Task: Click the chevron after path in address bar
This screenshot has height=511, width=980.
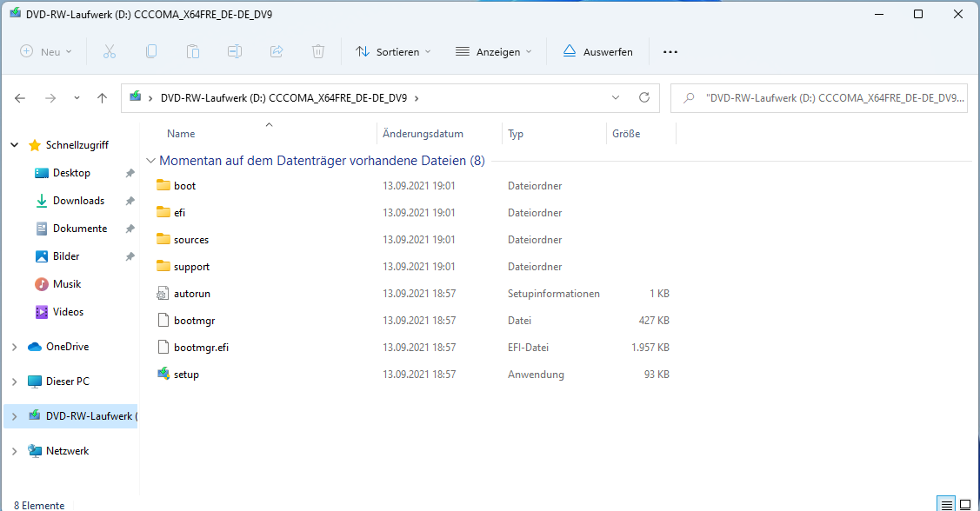Action: (x=417, y=98)
